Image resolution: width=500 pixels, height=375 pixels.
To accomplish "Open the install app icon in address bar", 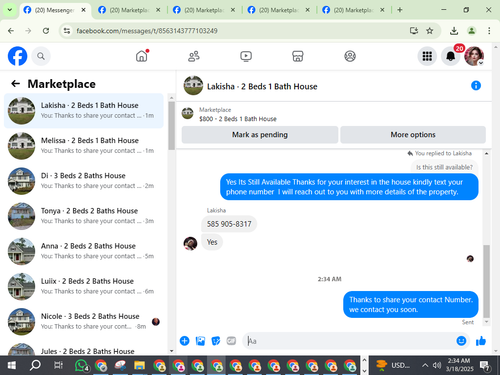I will [x=414, y=31].
